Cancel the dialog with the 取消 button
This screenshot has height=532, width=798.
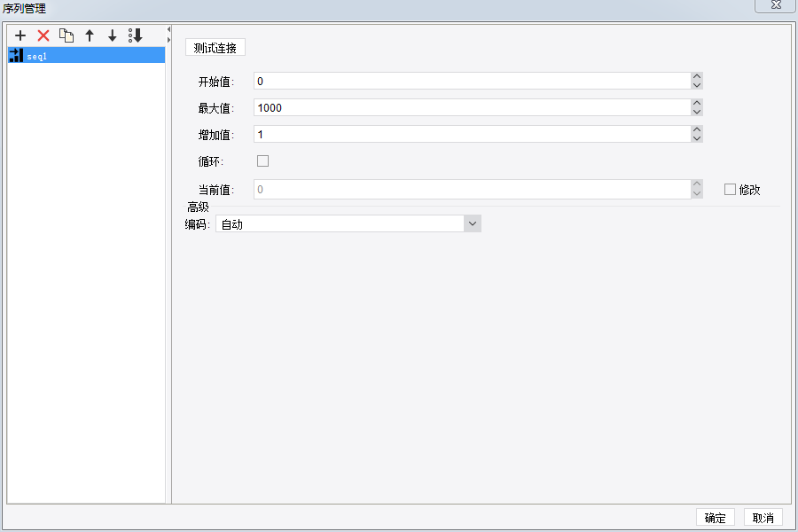[763, 517]
